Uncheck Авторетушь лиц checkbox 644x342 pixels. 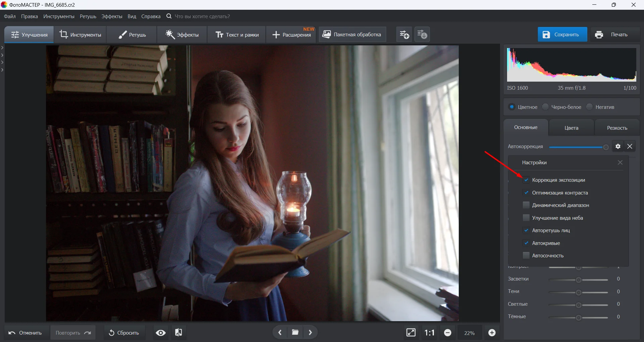tap(526, 230)
